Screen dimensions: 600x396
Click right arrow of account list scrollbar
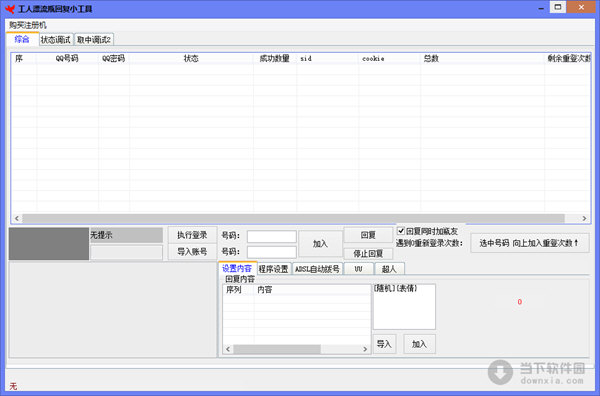point(584,218)
